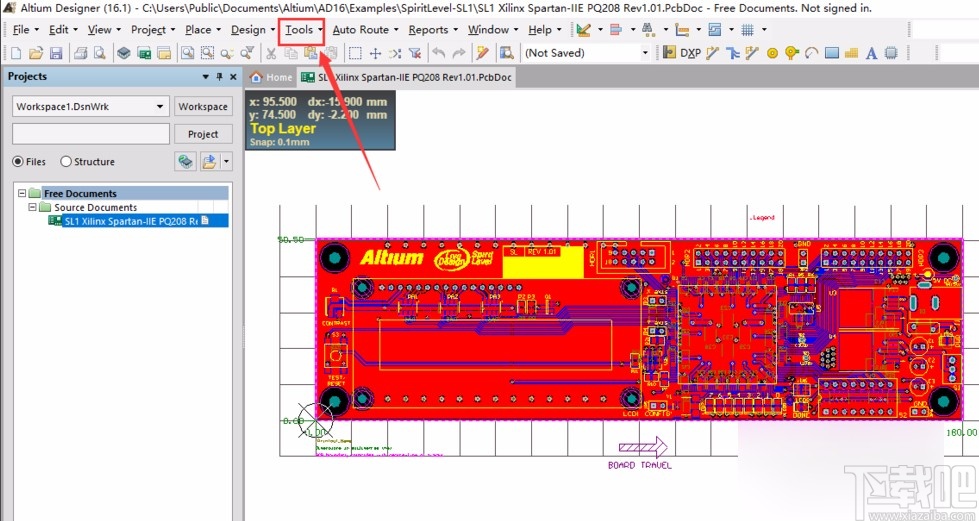Screen dimensions: 979x521
Task: Open the workspace window toolbar icon
Action: (164, 53)
